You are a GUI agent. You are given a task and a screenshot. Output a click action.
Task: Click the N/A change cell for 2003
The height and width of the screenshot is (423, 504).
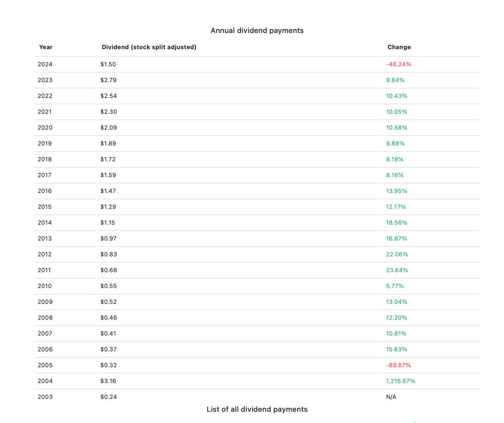coord(391,397)
